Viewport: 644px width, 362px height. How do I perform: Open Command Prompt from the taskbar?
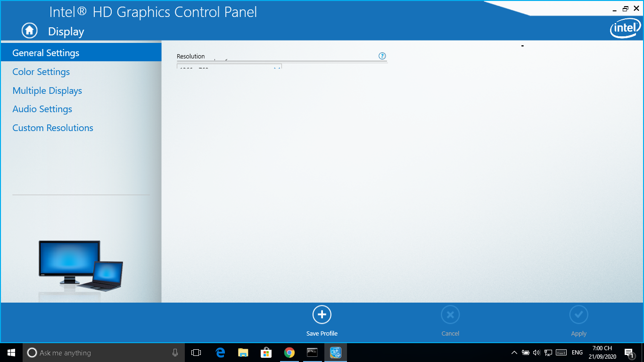(312, 353)
